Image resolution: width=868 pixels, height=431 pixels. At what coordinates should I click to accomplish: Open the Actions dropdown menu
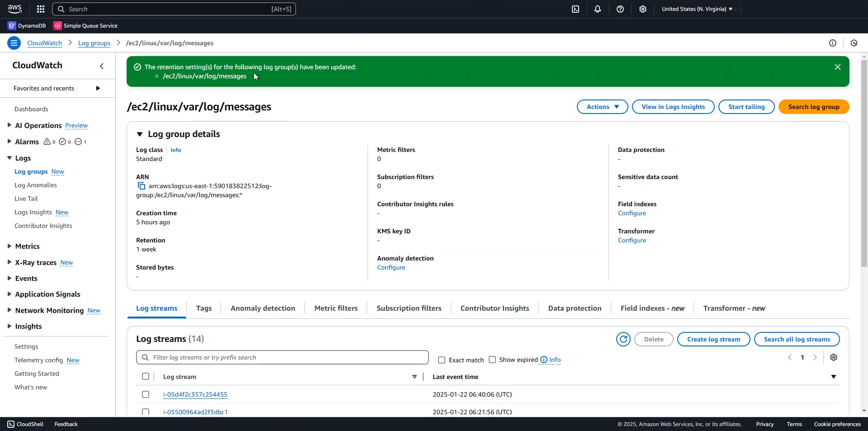tap(602, 107)
